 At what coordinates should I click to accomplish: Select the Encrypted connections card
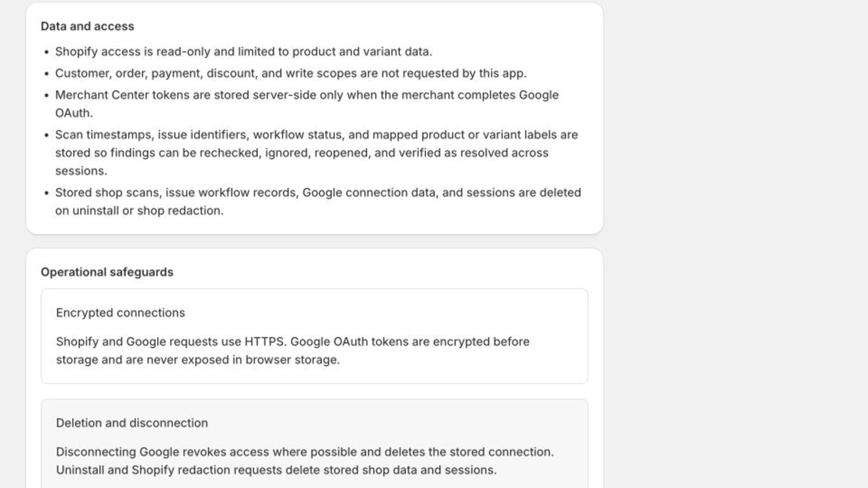315,336
